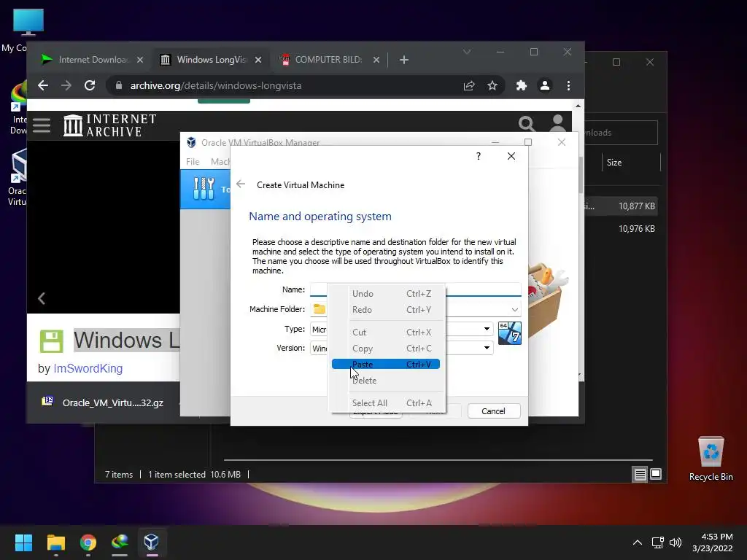Image resolution: width=747 pixels, height=560 pixels.
Task: Open VirtualBox File menu
Action: coord(193,162)
